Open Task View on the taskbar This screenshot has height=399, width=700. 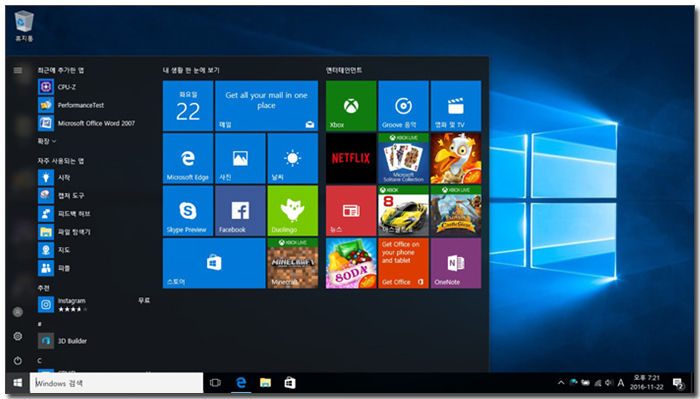215,383
